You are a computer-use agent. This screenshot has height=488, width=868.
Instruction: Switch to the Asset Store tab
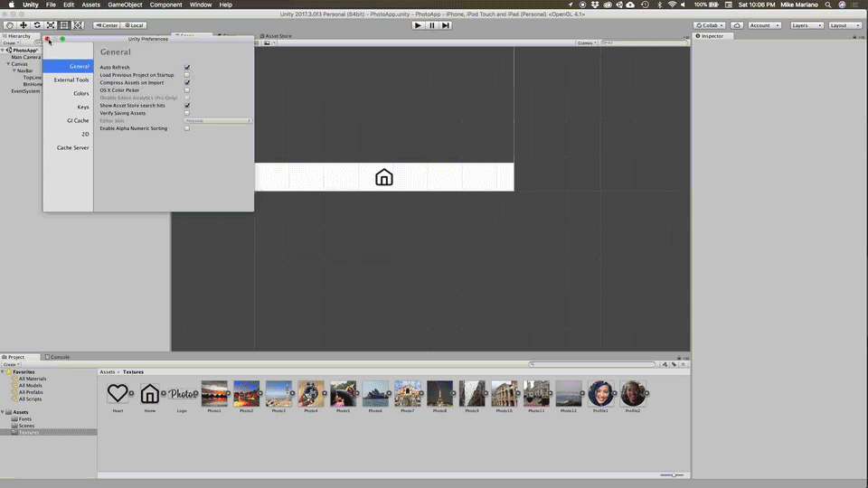click(x=276, y=36)
